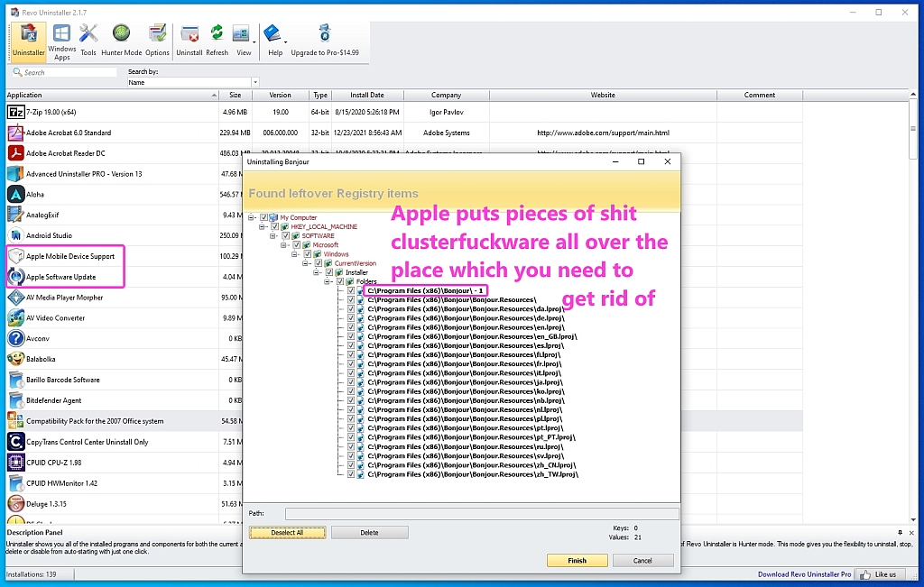This screenshot has height=587, width=924.
Task: Select the en_GB.lproj registry entry
Action: tap(472, 336)
